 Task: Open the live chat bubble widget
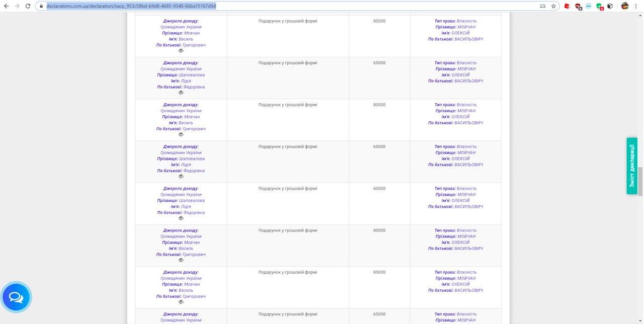point(16,297)
